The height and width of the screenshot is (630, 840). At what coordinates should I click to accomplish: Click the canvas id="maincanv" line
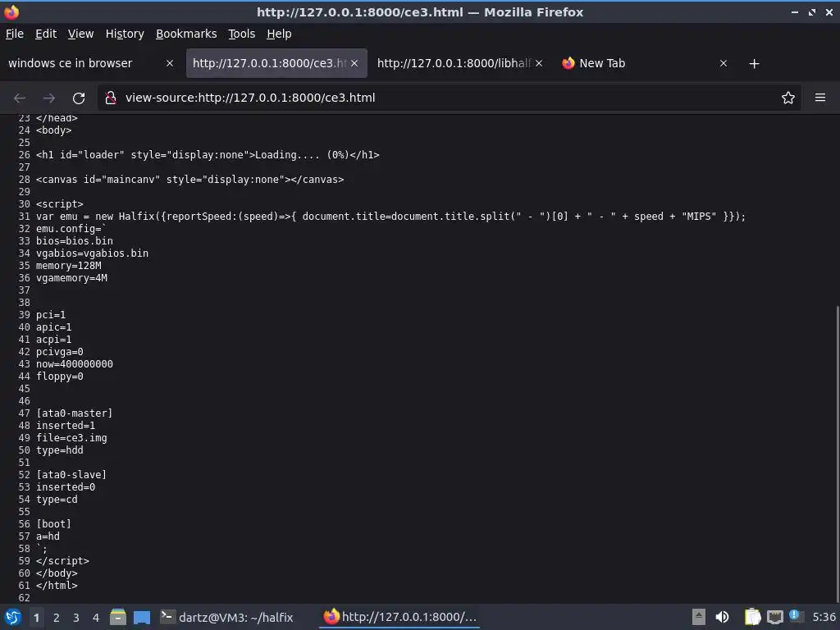(189, 180)
